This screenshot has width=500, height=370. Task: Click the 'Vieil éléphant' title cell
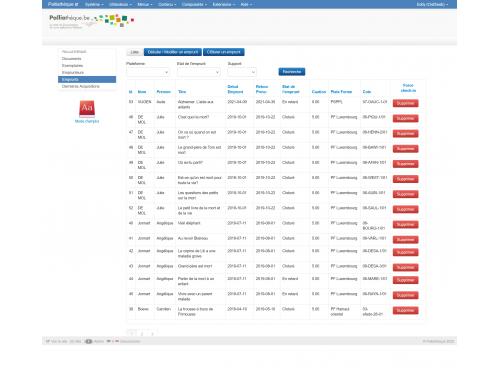tap(189, 223)
